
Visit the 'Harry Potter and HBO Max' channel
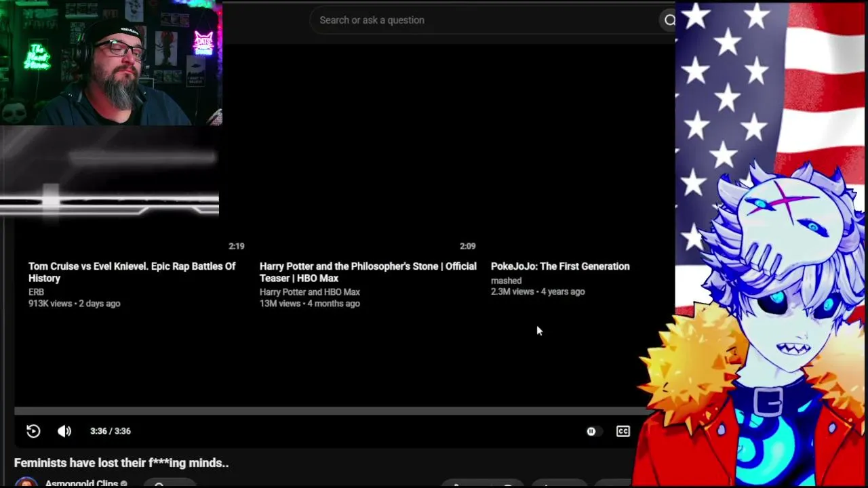tap(310, 292)
